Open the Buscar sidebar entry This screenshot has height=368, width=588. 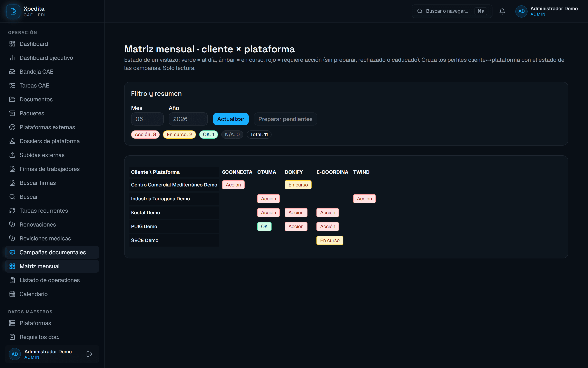pos(52,197)
